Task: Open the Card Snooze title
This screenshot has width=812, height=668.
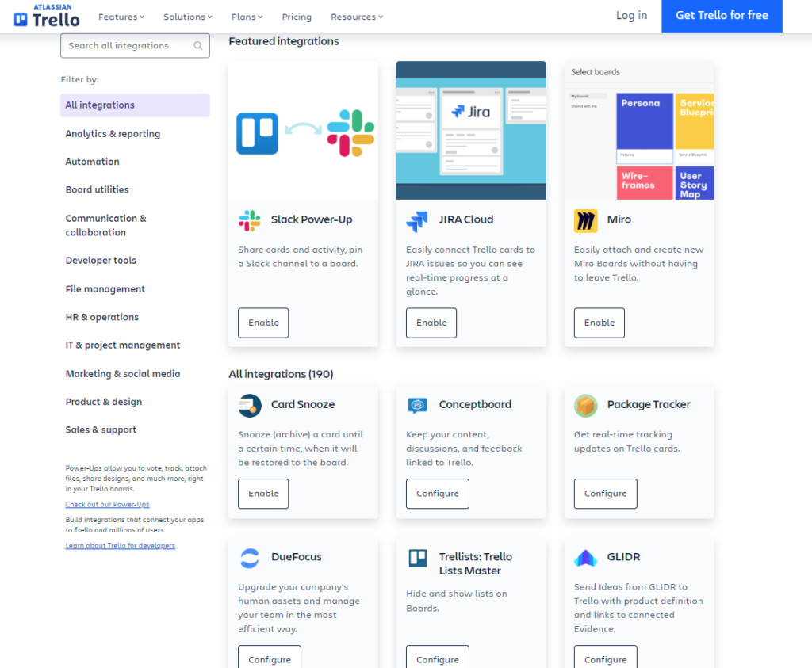Action: pos(303,404)
